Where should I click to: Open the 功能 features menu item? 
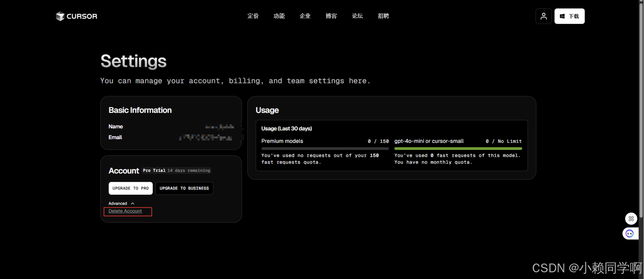(279, 16)
